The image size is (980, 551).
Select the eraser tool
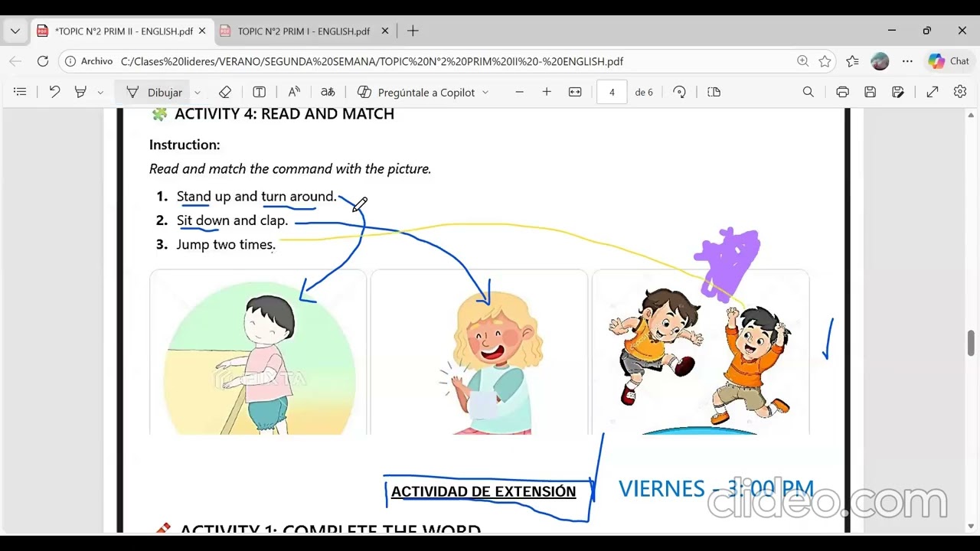(224, 92)
